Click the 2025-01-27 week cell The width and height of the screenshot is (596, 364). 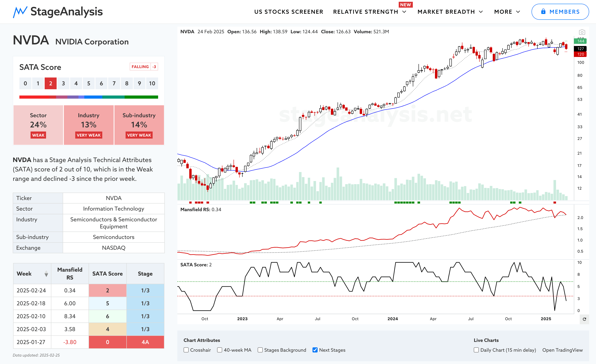32,342
